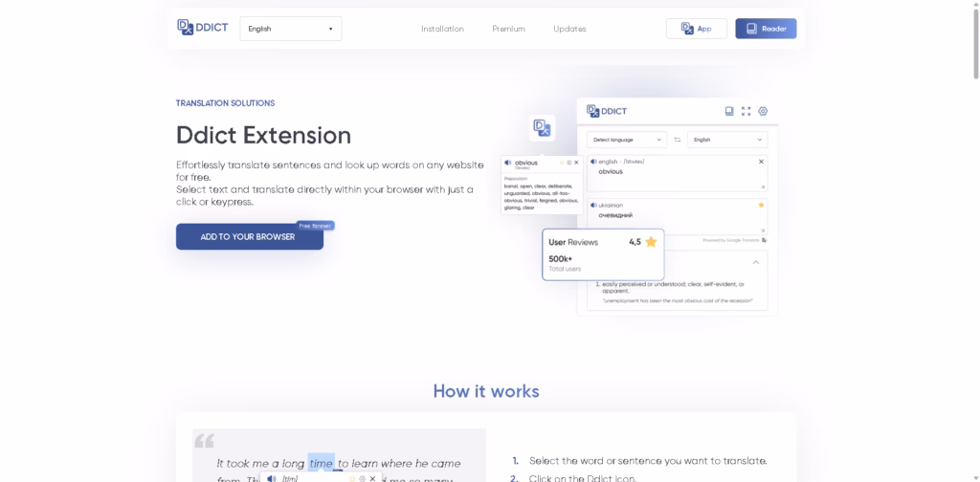
Task: Open the English target language dropdown
Action: click(727, 140)
